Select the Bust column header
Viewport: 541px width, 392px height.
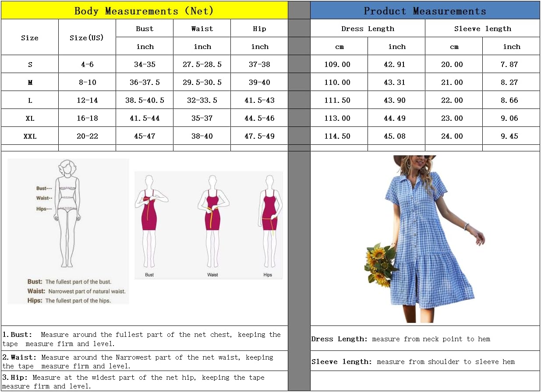pyautogui.click(x=145, y=28)
